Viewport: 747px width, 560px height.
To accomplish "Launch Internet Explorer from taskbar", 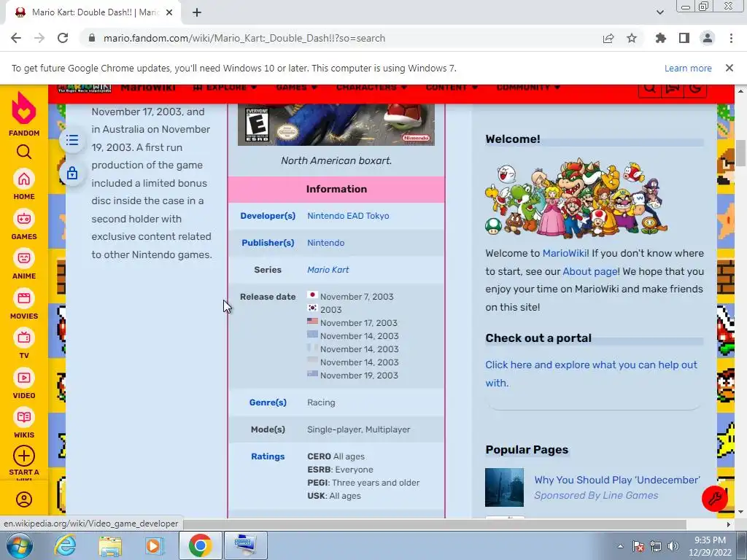I will tap(65, 545).
